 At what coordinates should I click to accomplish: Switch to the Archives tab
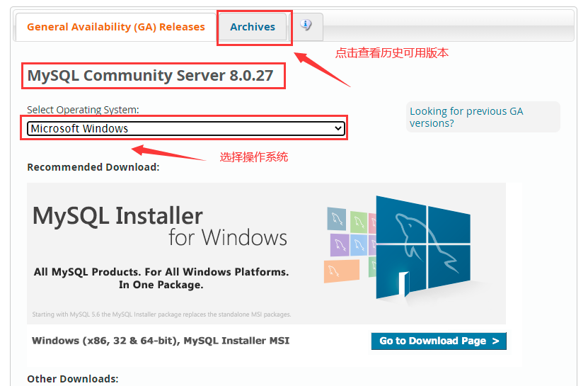(253, 27)
